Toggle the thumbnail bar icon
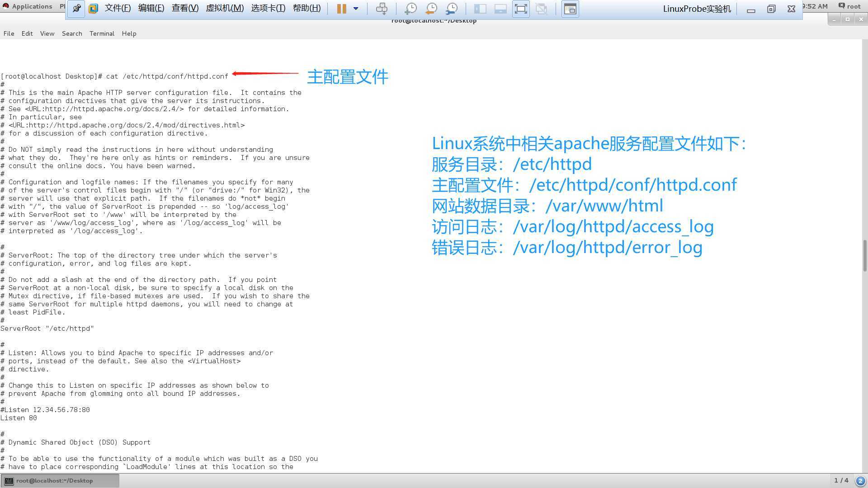This screenshot has width=868, height=488. [500, 9]
